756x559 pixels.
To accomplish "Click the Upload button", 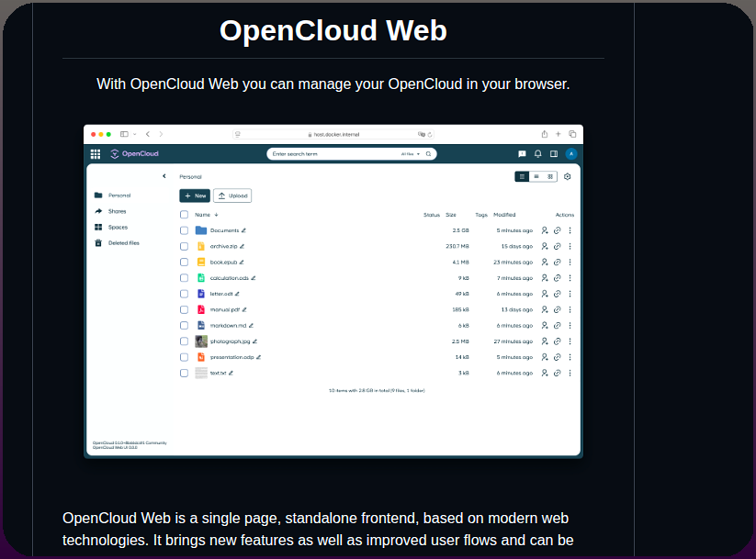I will coord(232,196).
